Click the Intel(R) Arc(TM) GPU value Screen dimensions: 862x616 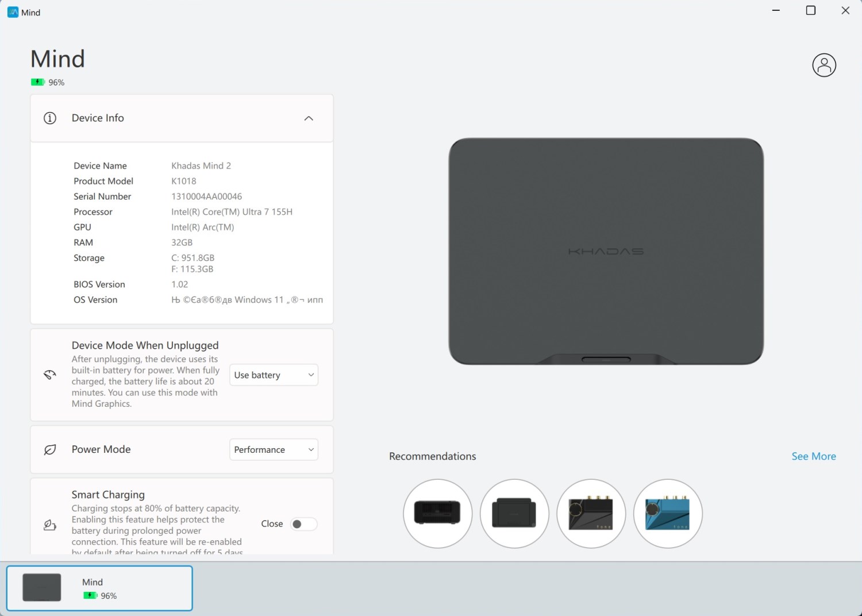(203, 228)
